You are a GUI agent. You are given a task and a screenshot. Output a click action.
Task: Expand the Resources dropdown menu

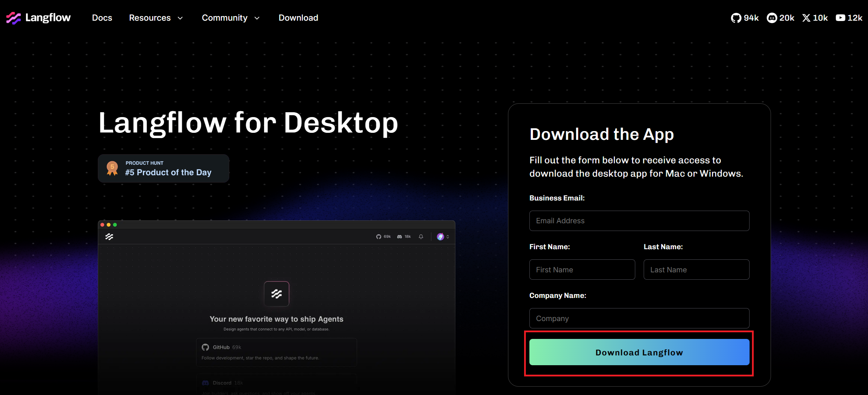point(156,18)
